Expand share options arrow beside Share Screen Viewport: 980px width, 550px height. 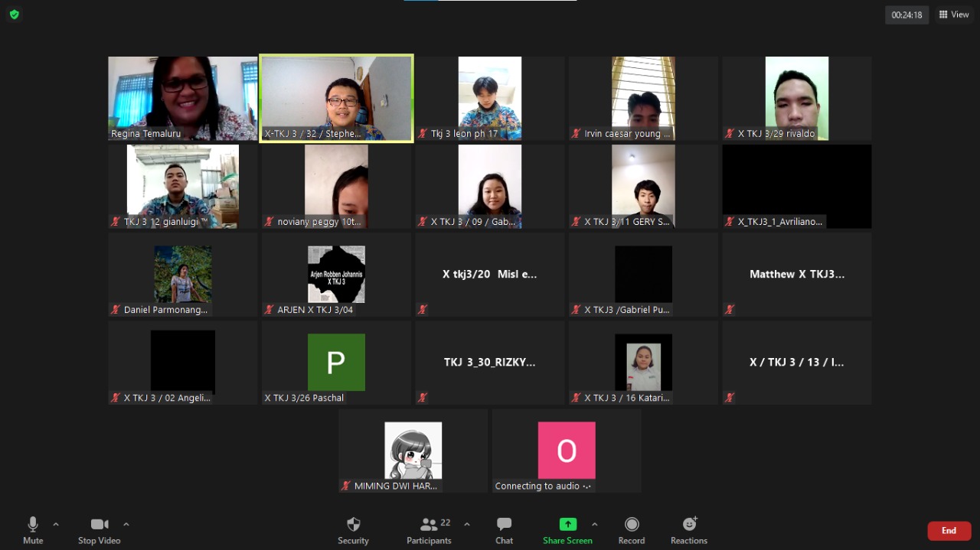594,524
